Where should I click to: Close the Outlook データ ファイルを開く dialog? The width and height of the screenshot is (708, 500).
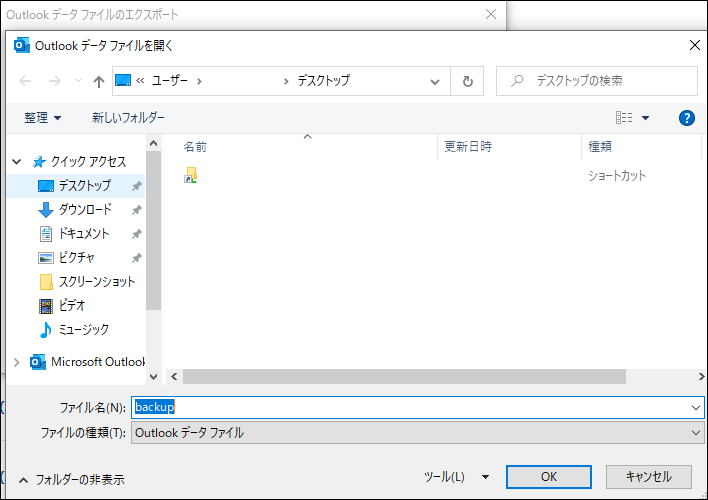point(694,45)
